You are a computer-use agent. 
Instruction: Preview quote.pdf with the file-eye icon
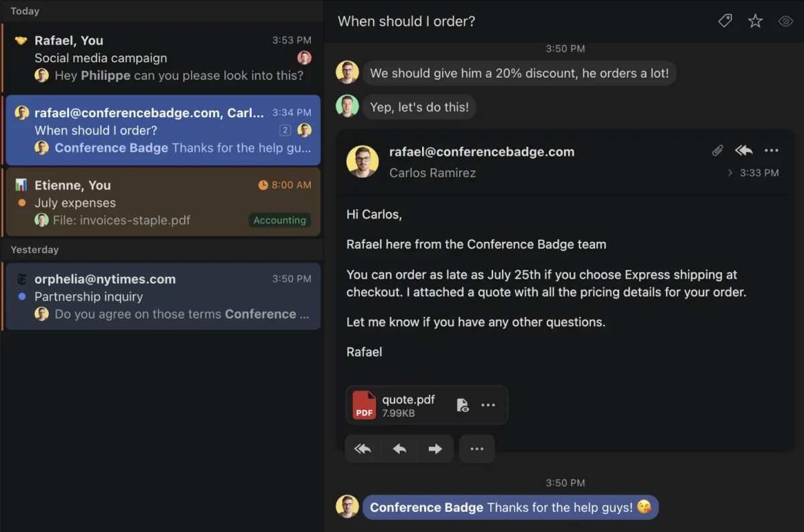[462, 405]
